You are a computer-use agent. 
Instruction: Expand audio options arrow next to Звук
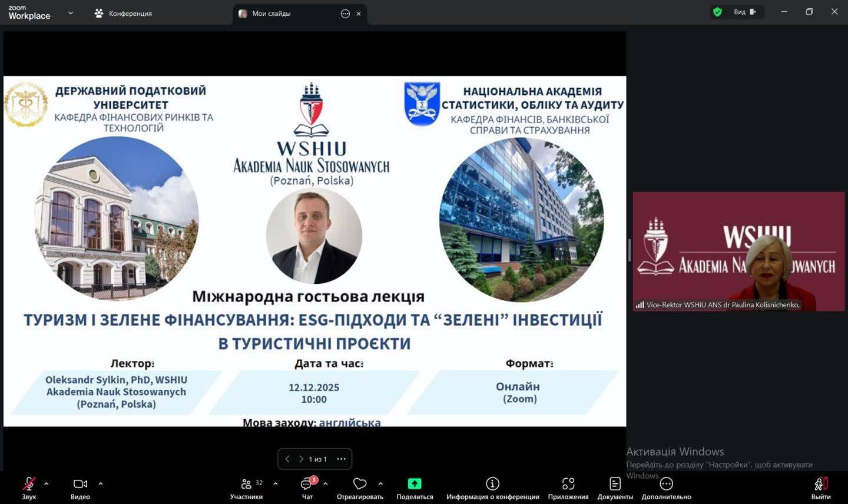pos(47,483)
